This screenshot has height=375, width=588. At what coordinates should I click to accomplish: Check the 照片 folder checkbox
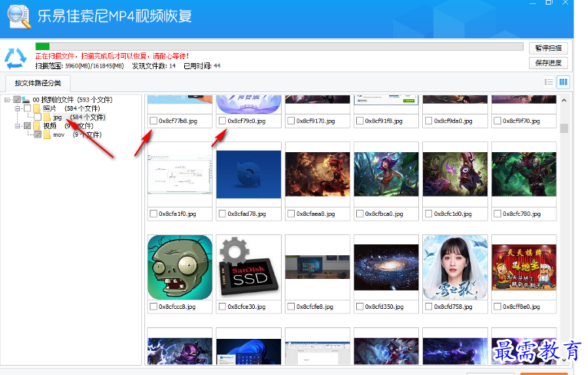28,108
